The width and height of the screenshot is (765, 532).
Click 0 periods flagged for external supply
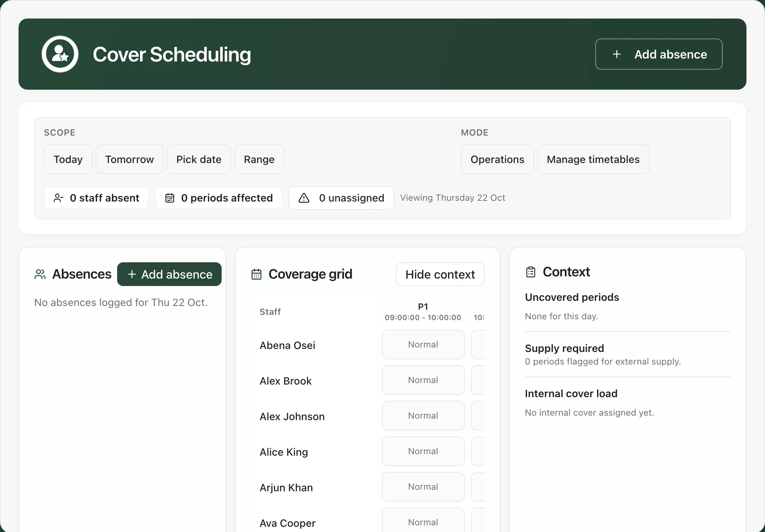[603, 362]
